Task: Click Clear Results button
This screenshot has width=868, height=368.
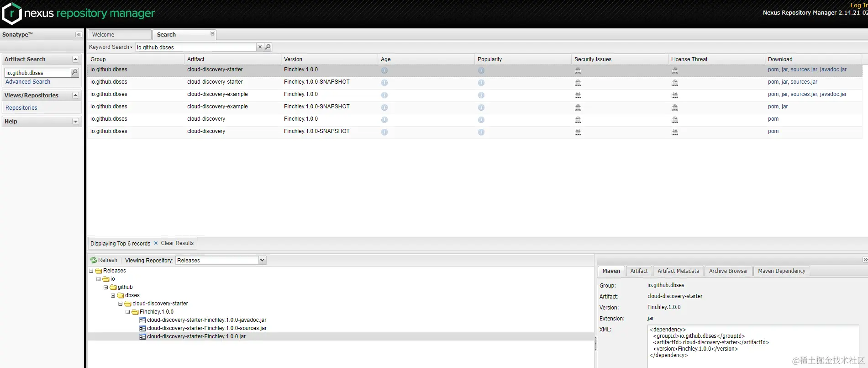Action: [x=174, y=243]
